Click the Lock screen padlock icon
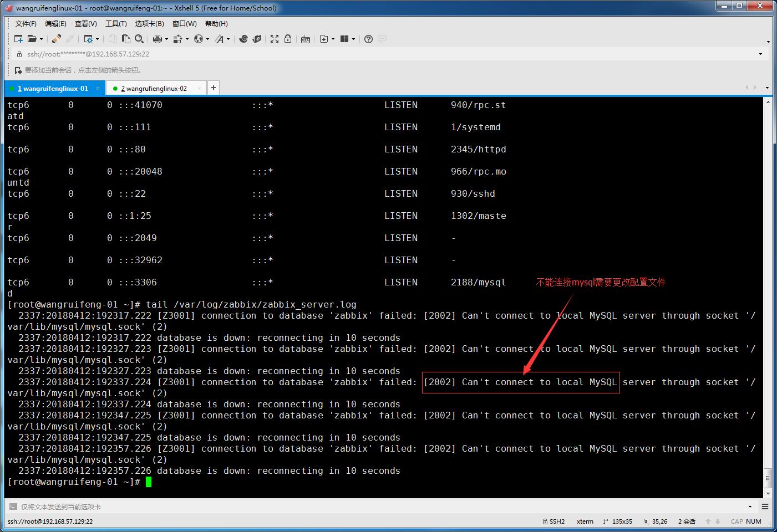Viewport: 777px width, 532px height. click(x=288, y=39)
